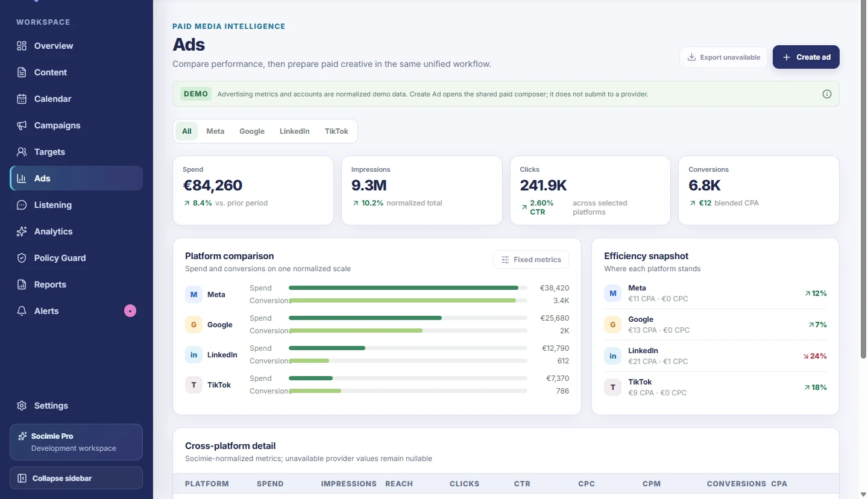Select the Listening chat bubble icon
This screenshot has height=499, width=868.
click(22, 205)
